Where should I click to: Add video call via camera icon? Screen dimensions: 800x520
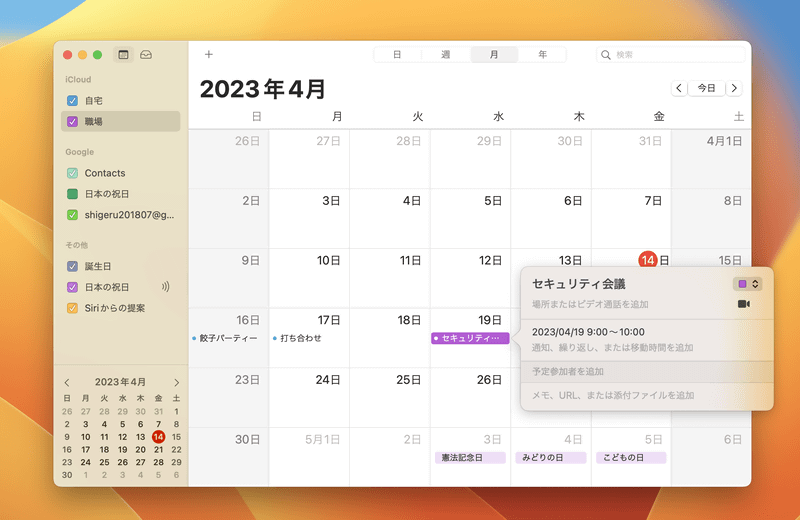point(744,304)
